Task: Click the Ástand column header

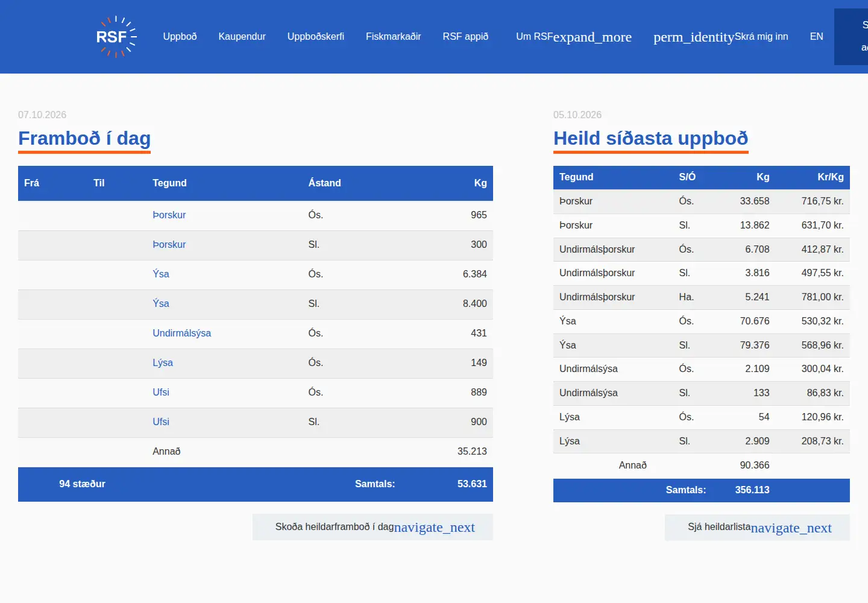Action: point(325,183)
